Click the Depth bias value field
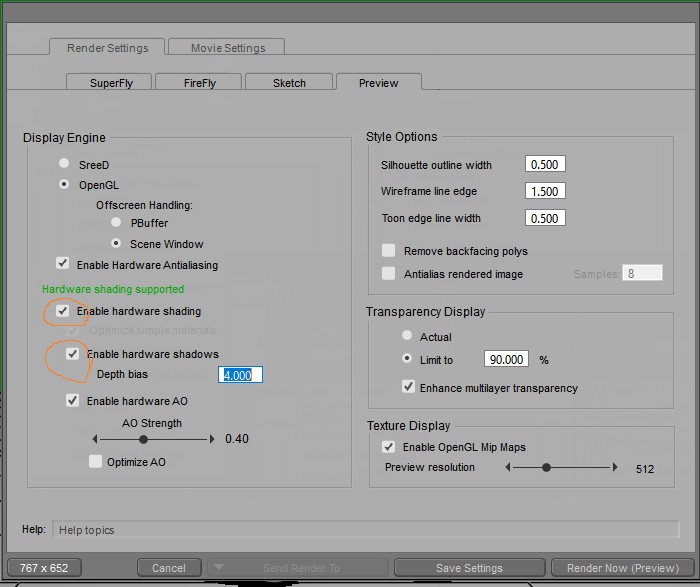 point(241,375)
